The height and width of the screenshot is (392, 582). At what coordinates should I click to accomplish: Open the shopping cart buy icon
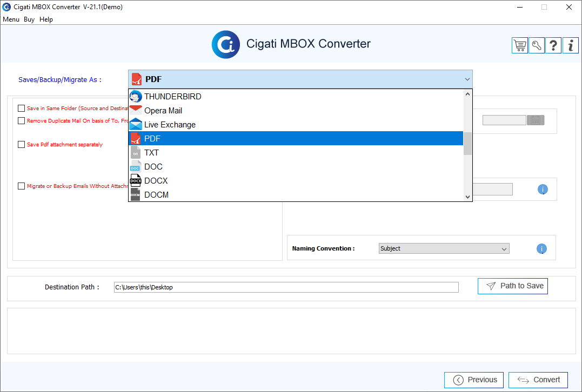(520, 45)
